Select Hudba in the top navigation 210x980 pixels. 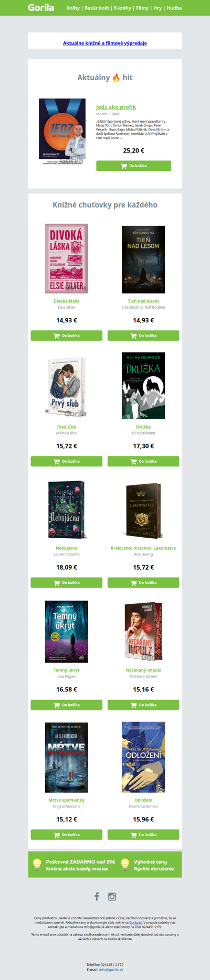174,8
